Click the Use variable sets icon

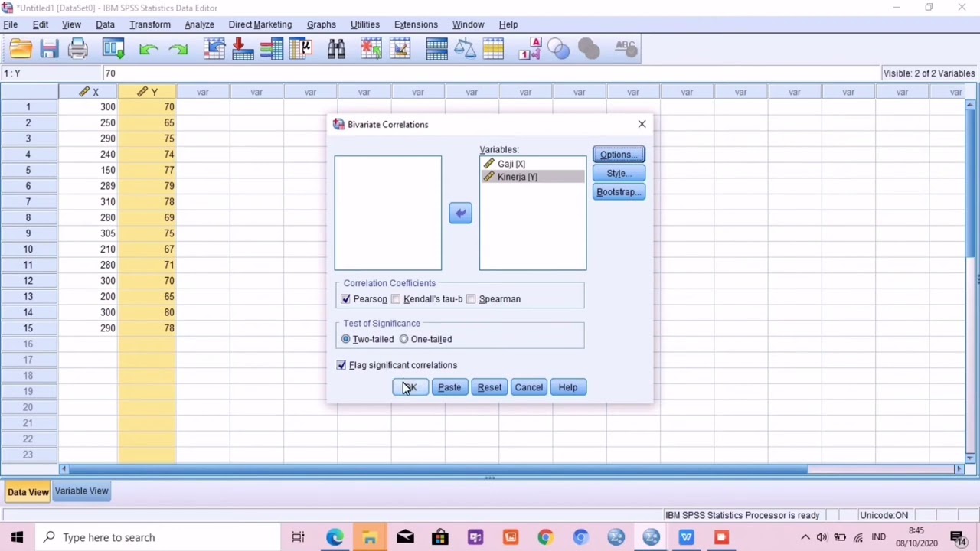tap(559, 50)
